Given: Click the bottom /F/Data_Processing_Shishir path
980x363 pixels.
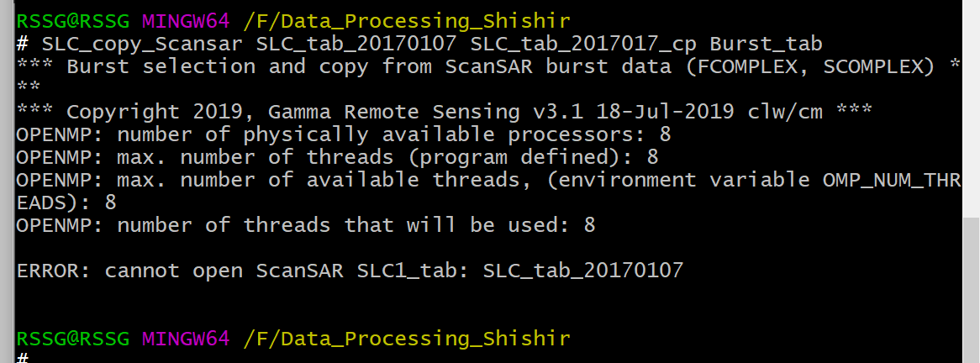Looking at the screenshot, I should 407,339.
